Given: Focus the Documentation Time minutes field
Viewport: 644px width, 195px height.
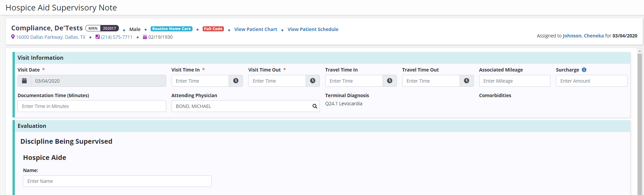Looking at the screenshot, I should click(92, 106).
